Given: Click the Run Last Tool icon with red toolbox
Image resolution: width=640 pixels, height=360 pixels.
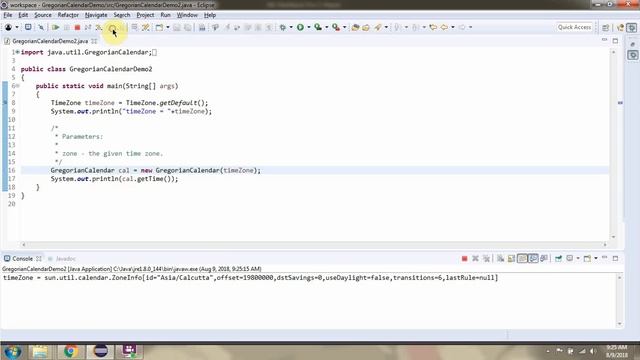Looking at the screenshot, I should pos(336,27).
